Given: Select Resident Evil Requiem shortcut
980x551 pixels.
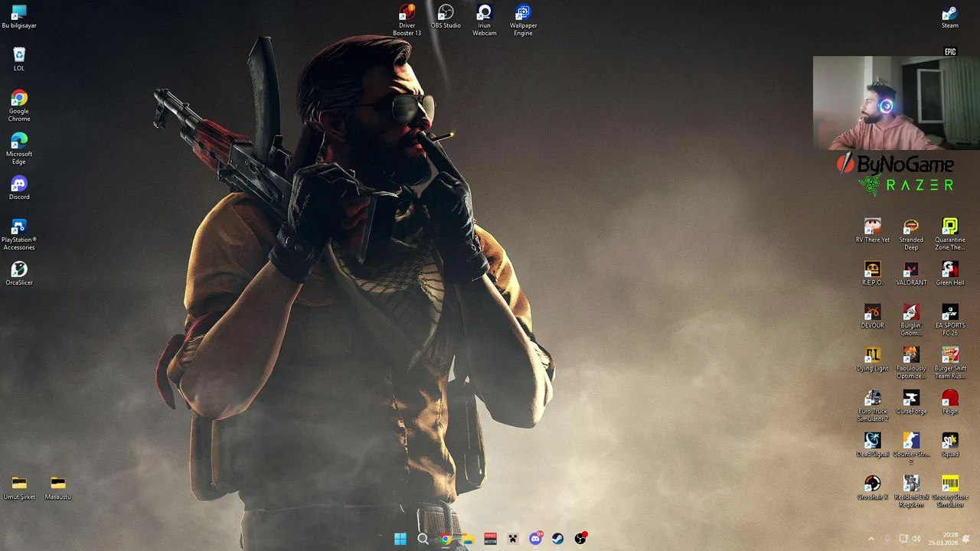Looking at the screenshot, I should pos(911,491).
